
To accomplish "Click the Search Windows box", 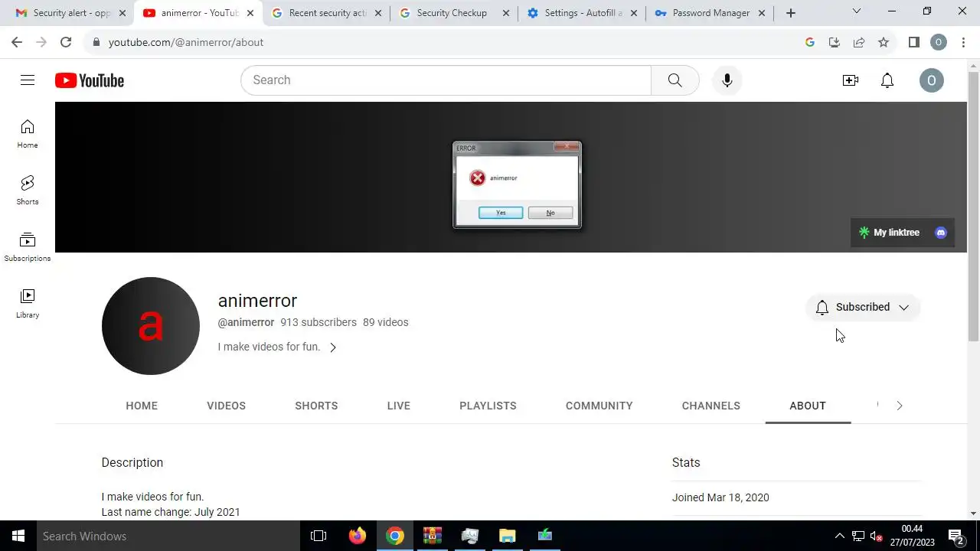I will tap(168, 536).
